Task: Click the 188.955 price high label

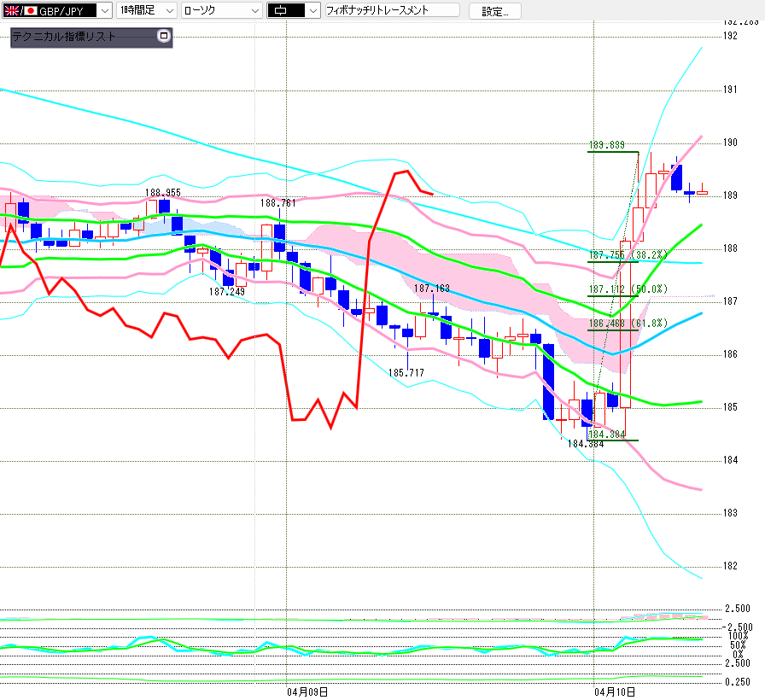Action: click(x=163, y=193)
